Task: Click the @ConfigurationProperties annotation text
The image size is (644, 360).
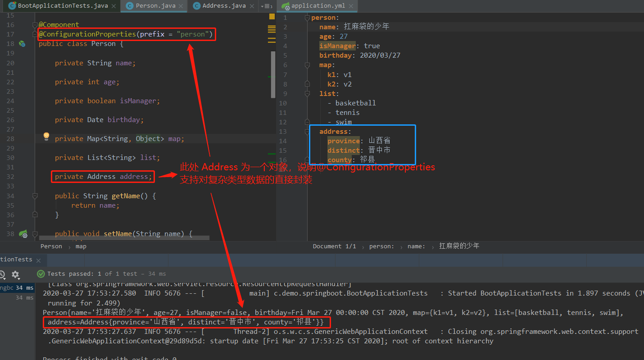Action: [87, 34]
